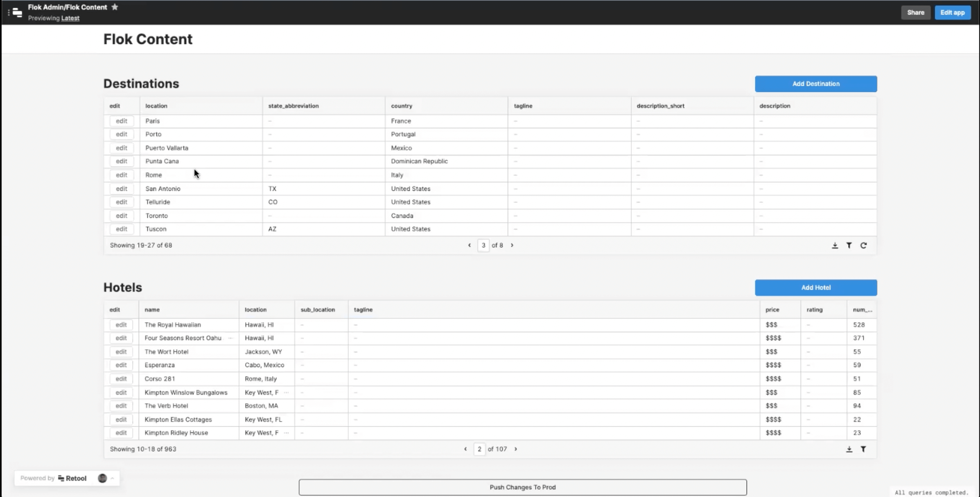
Task: Select the CO state cell
Action: pos(324,202)
